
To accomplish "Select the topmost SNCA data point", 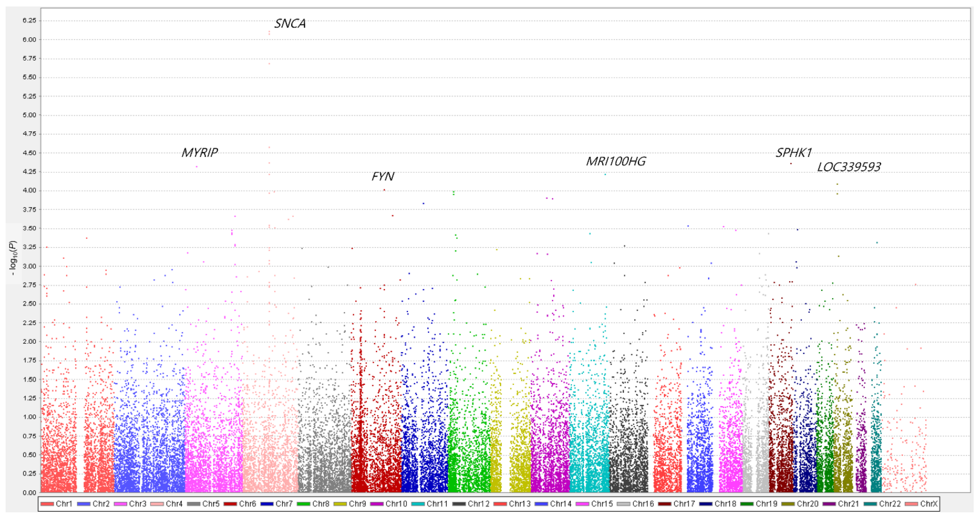I will [269, 32].
